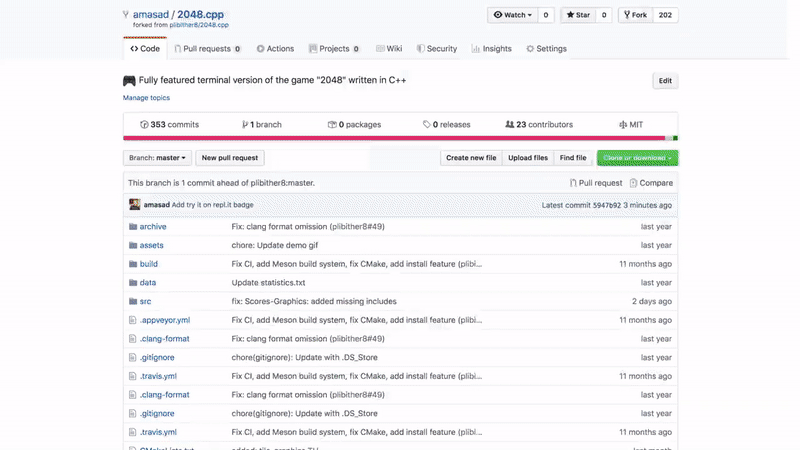Viewport: 800px width, 450px height.
Task: Open the build row's 'Fix CI, add Meson' commit
Action: coord(357,264)
